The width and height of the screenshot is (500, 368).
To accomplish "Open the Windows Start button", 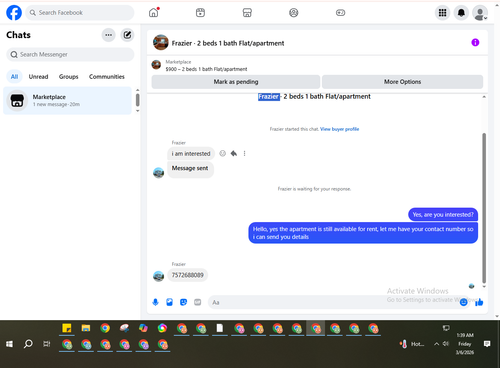I will point(9,344).
